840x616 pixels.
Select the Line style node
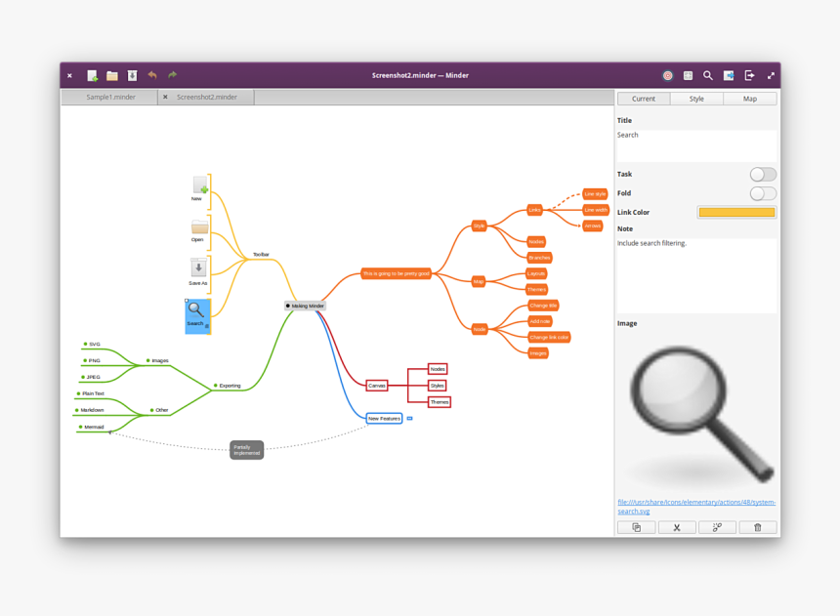pyautogui.click(x=595, y=194)
